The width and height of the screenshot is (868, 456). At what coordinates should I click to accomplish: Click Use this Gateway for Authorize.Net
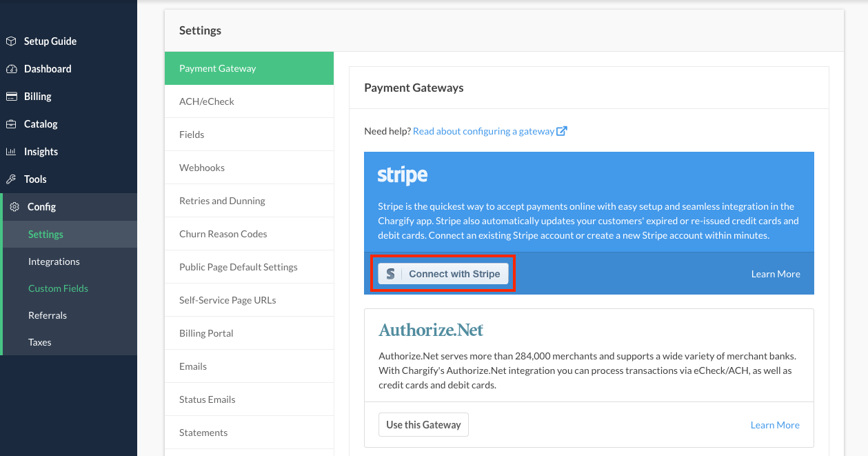pyautogui.click(x=423, y=425)
